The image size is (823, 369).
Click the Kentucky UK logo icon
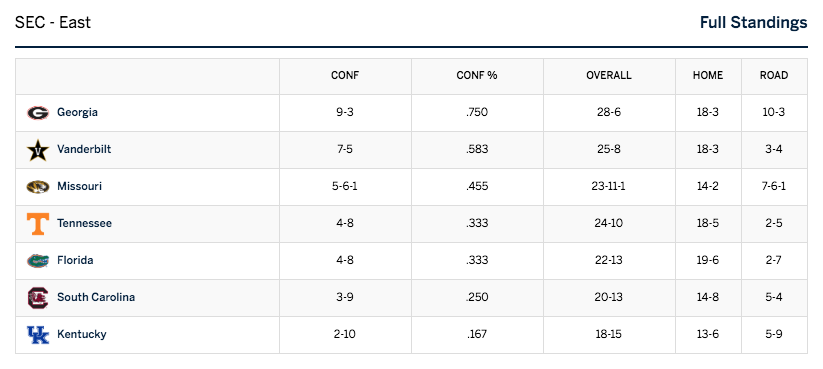click(38, 335)
